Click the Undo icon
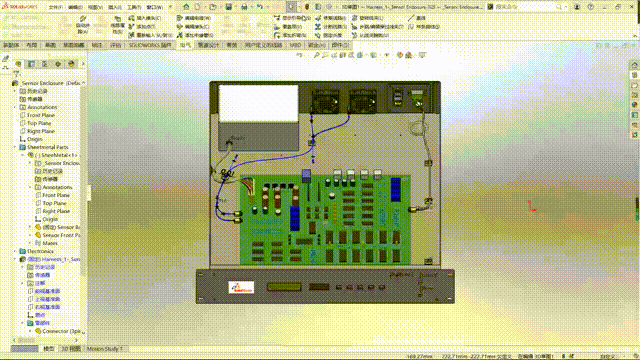 click(x=260, y=7)
